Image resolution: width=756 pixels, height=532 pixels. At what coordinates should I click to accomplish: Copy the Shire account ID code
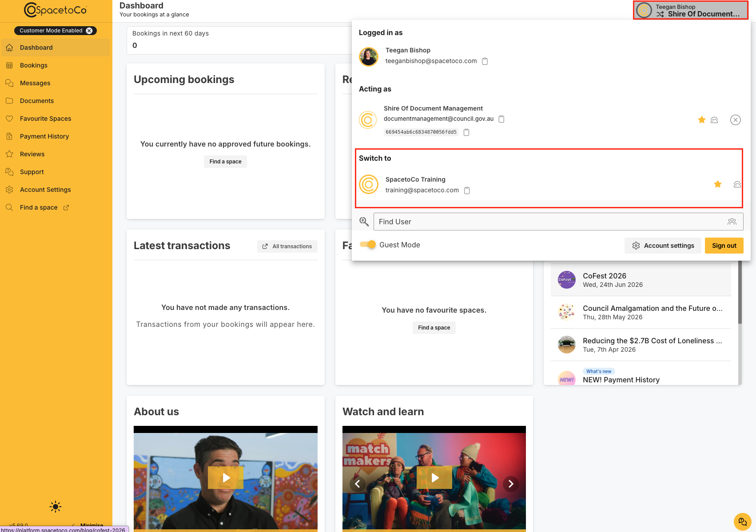click(x=466, y=132)
